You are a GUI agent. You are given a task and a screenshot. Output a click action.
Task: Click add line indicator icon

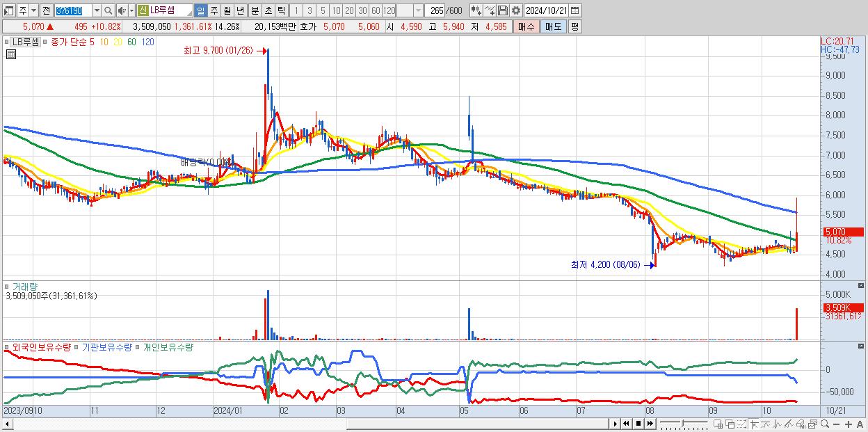(490, 10)
